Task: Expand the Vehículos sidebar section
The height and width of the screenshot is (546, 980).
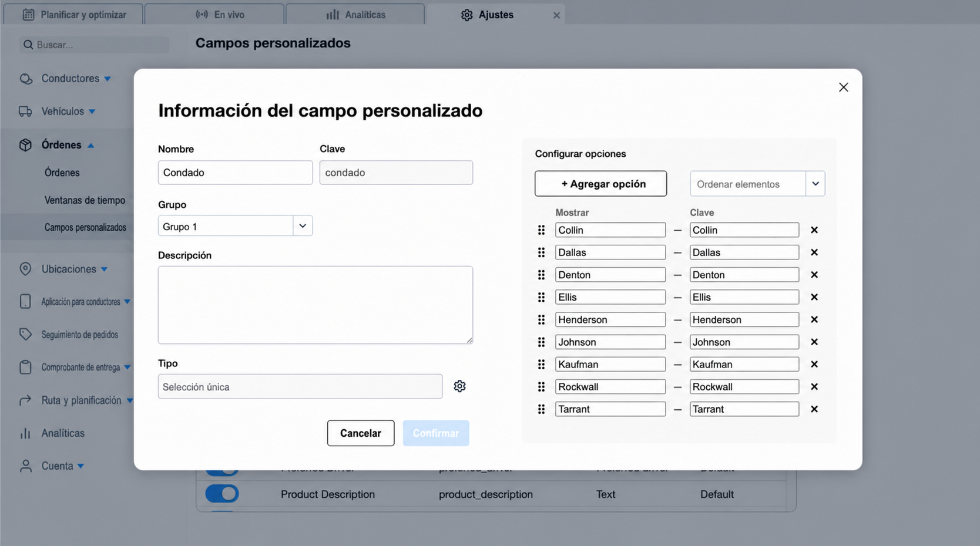Action: (x=92, y=112)
